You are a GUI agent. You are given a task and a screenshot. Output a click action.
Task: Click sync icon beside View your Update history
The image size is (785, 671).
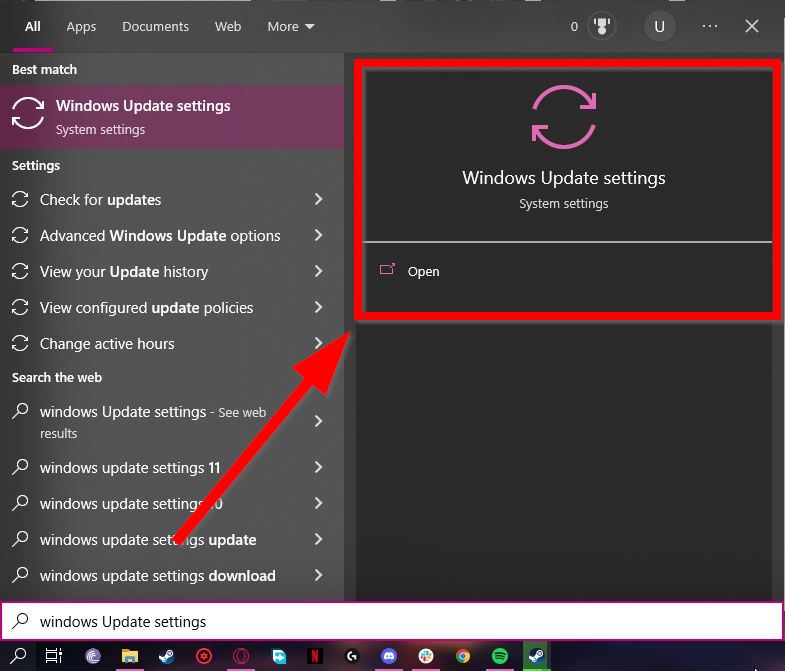click(20, 271)
